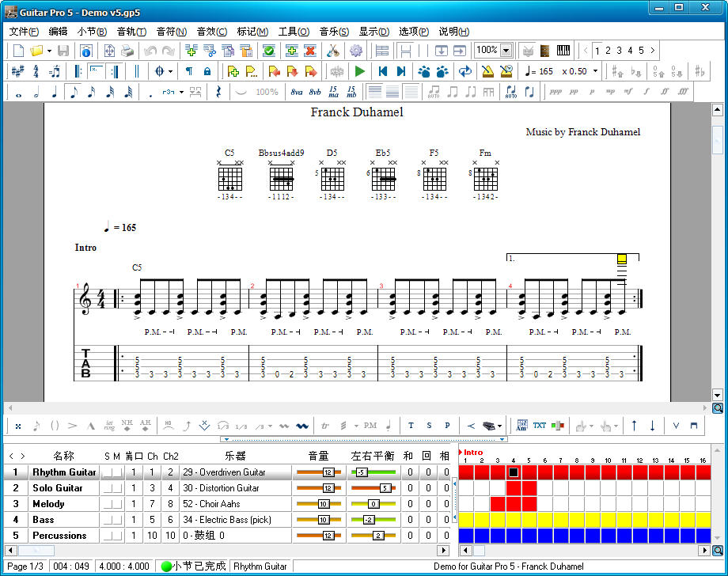Apply the tapping (T) effect

(x=411, y=426)
